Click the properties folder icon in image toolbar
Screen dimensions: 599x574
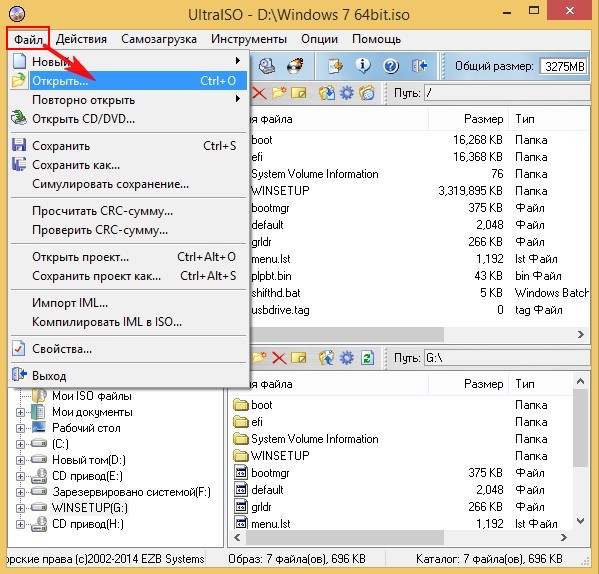click(x=367, y=93)
